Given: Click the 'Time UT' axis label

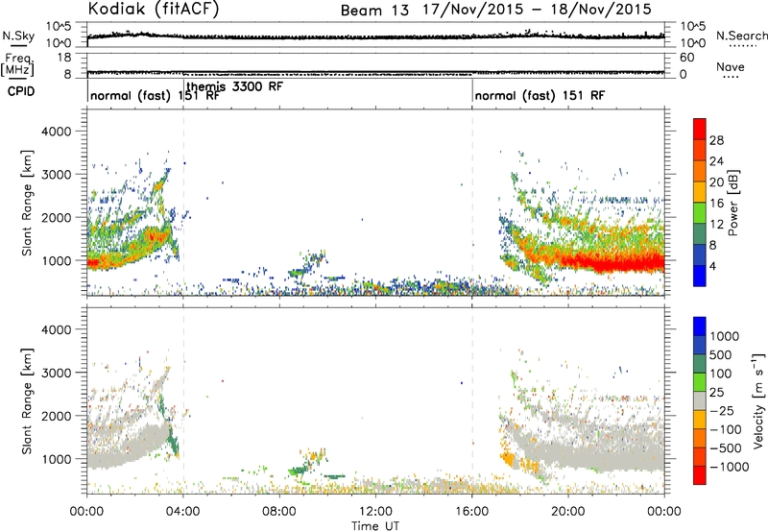Looking at the screenshot, I should 375,526.
